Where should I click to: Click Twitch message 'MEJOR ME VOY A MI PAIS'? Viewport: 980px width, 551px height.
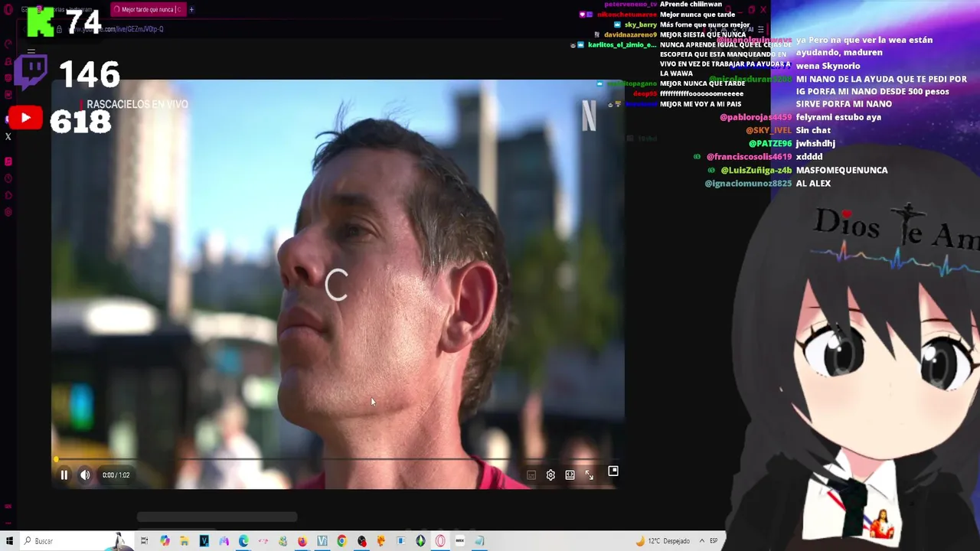701,104
